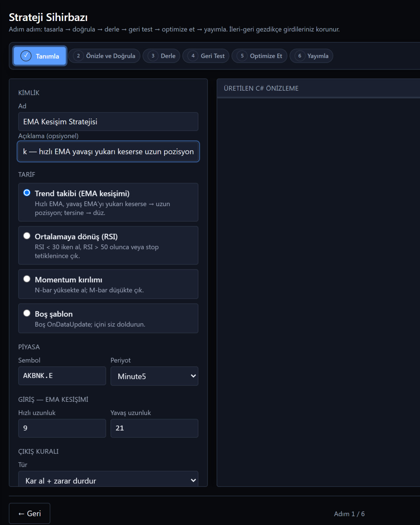420x525 pixels.
Task: Click GİRİŞ — EMA KESİŞİMİ heading
Action: coord(53,400)
